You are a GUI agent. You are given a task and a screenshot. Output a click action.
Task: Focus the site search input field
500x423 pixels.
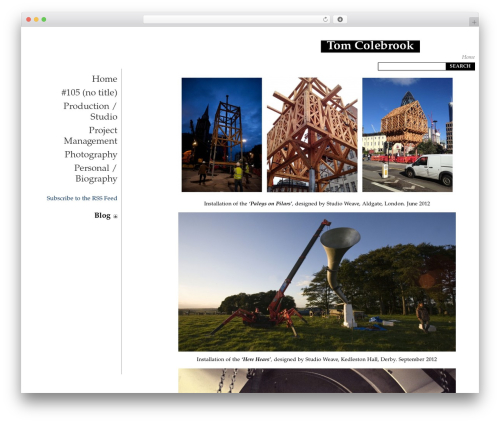(412, 66)
